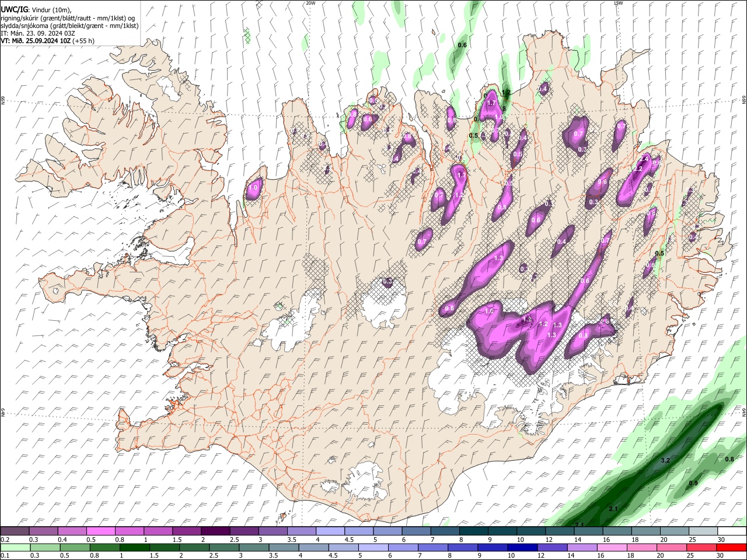Click the "1.0" snow value on the isolated western blob
The image size is (747, 560).
click(x=253, y=188)
